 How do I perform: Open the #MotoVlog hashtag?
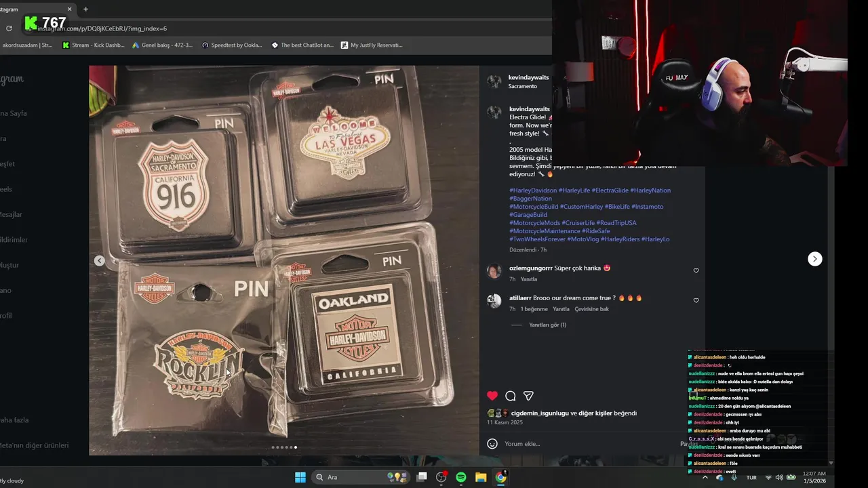(x=583, y=239)
